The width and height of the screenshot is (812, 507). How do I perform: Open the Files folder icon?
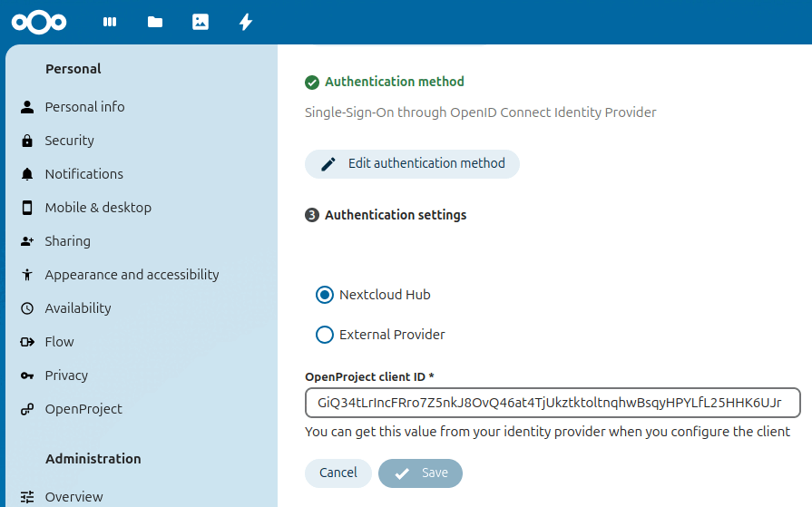pyautogui.click(x=155, y=22)
